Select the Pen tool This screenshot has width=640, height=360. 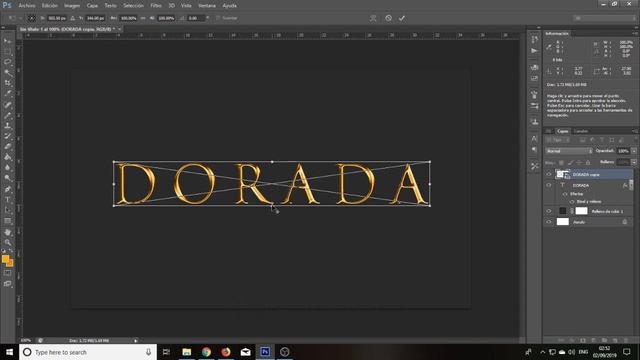click(7, 189)
